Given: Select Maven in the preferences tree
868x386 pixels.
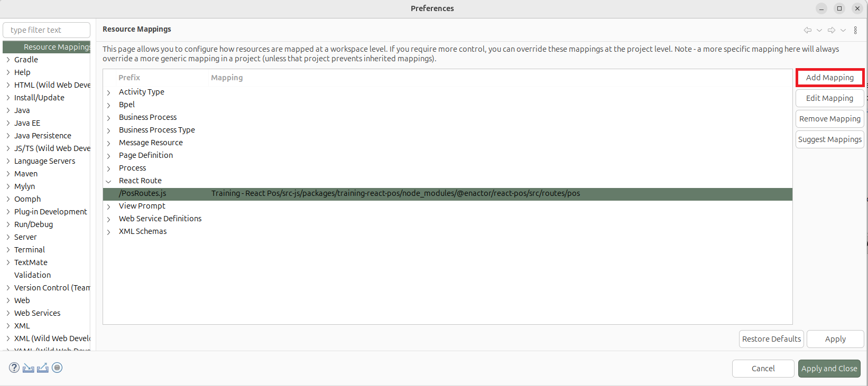Looking at the screenshot, I should pos(26,174).
